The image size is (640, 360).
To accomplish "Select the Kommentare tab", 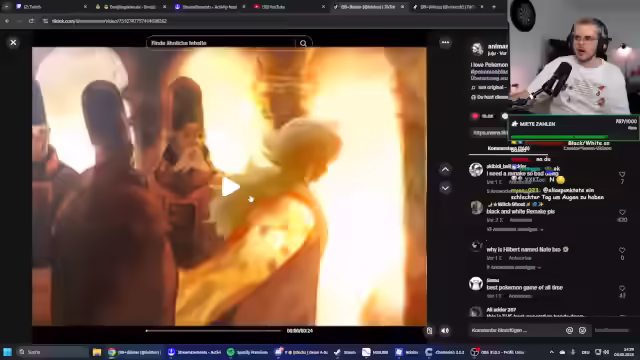I will (509, 149).
